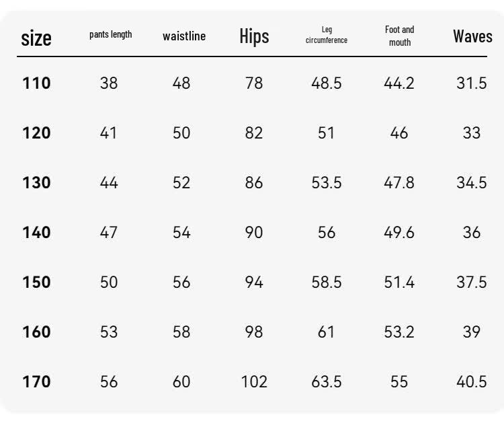Image resolution: width=504 pixels, height=423 pixels.
Task: Select the "Hips" column heading
Action: click(254, 36)
